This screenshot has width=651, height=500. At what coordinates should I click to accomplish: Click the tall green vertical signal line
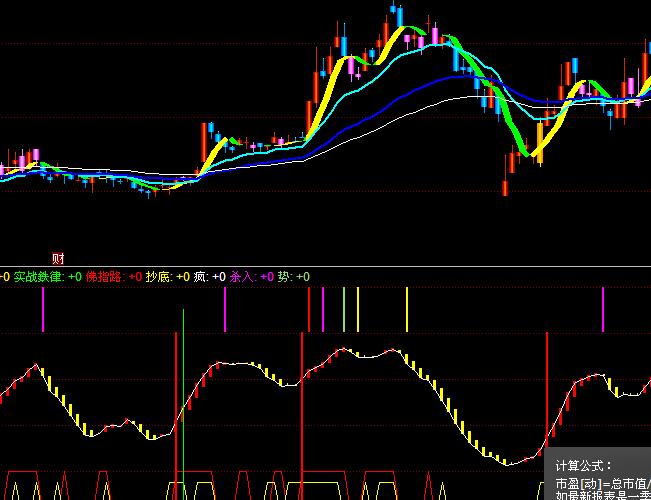[183, 400]
